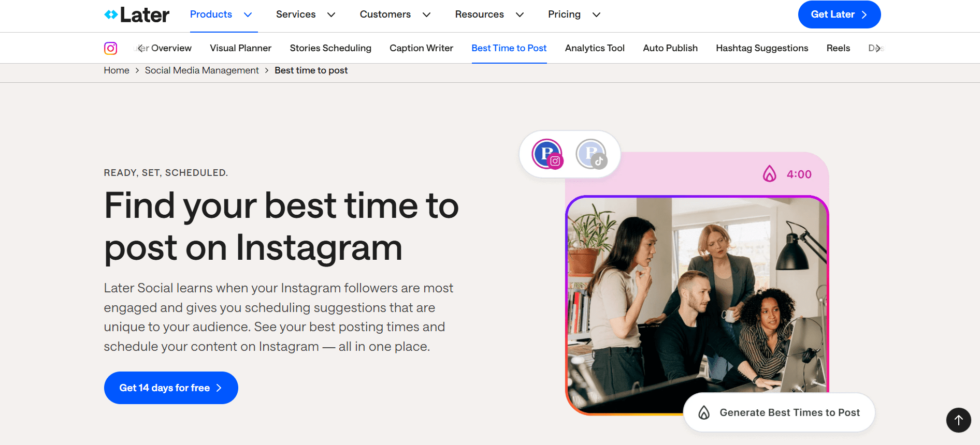Go to the Auto Publish tab
Screen dimensions: 980x445
670,48
